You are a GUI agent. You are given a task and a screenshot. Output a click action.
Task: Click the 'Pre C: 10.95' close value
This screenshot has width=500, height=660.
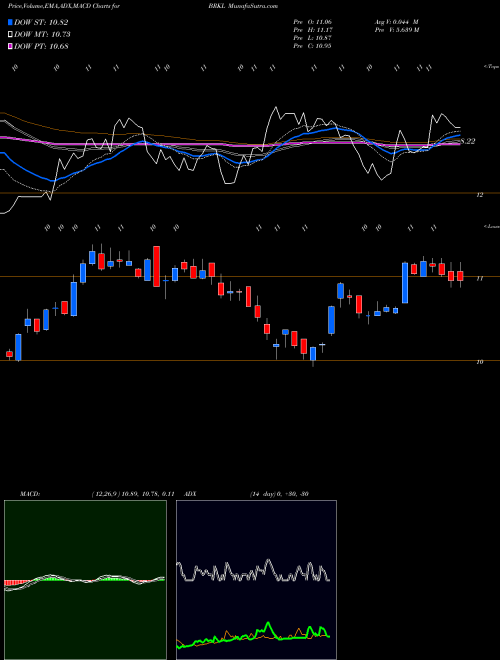(x=313, y=46)
